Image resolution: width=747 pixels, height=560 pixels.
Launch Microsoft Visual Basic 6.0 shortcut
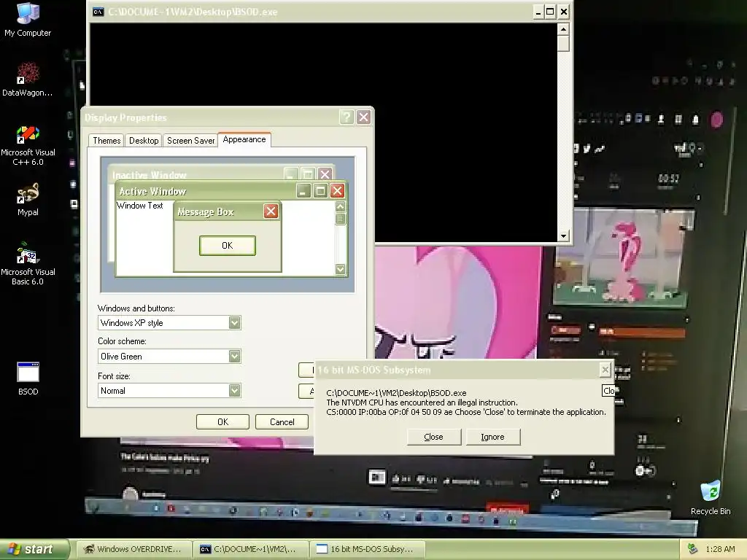(28, 264)
